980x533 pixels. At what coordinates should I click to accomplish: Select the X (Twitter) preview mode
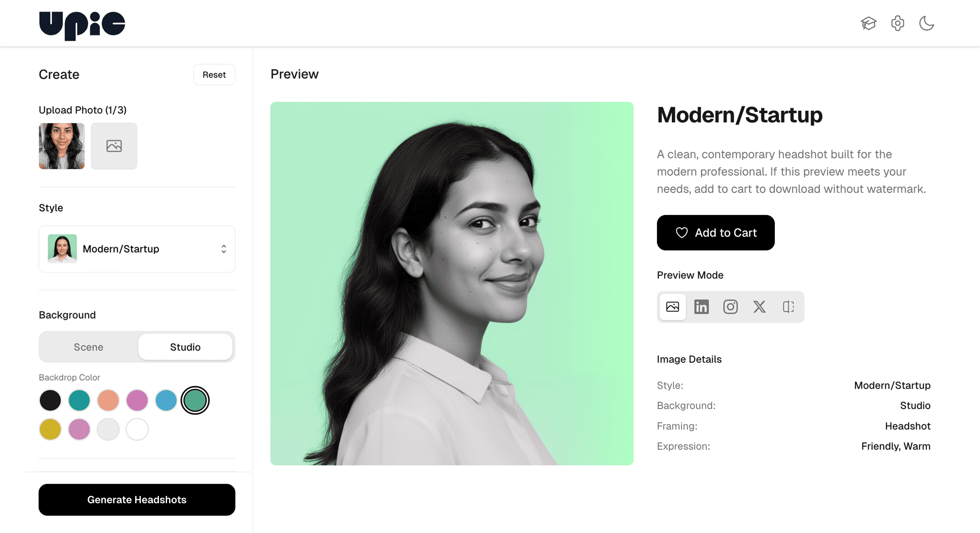tap(759, 307)
